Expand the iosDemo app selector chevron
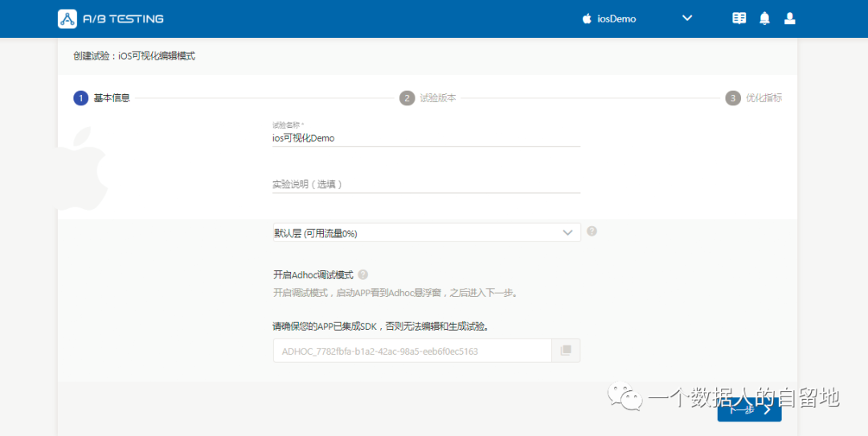Viewport: 868px width, 436px height. (x=687, y=18)
